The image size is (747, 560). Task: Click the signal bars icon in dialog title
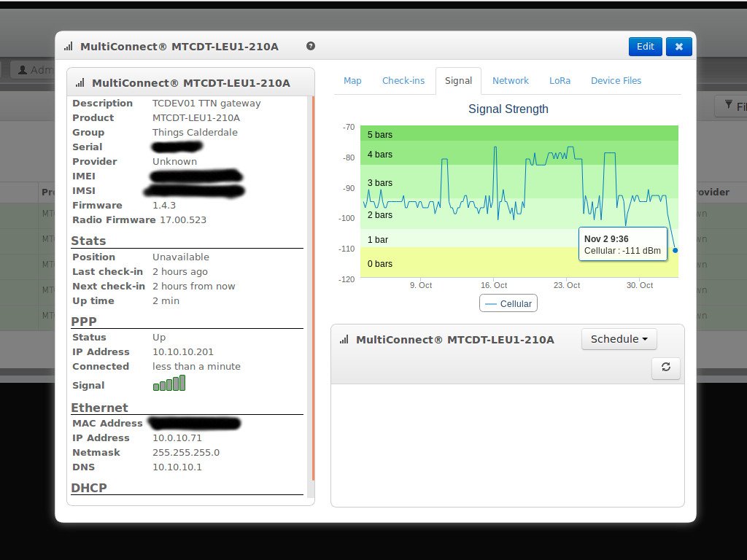[69, 46]
